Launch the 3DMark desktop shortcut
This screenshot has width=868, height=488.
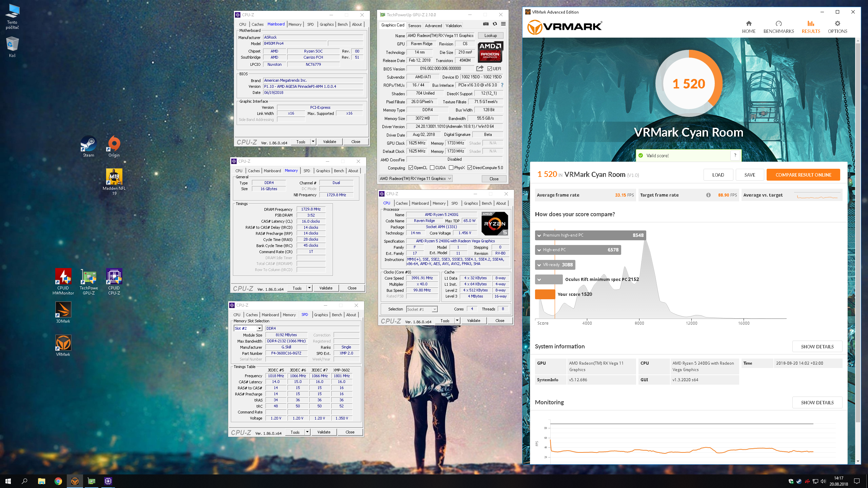[x=63, y=312]
